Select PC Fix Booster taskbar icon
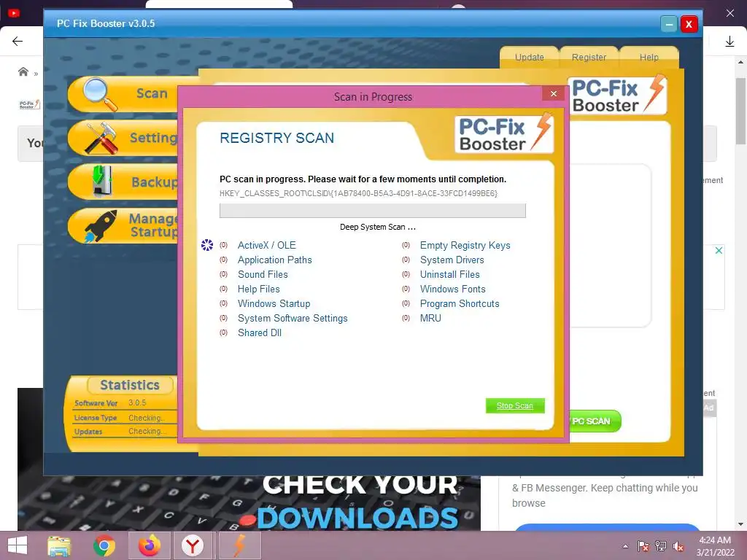The width and height of the screenshot is (747, 560). (239, 545)
